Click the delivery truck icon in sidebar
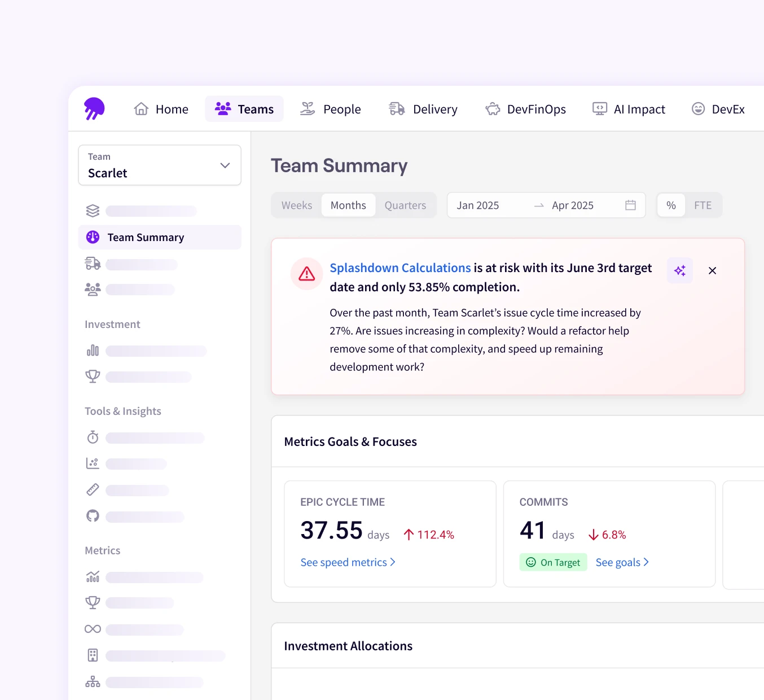This screenshot has width=764, height=700. pyautogui.click(x=93, y=264)
